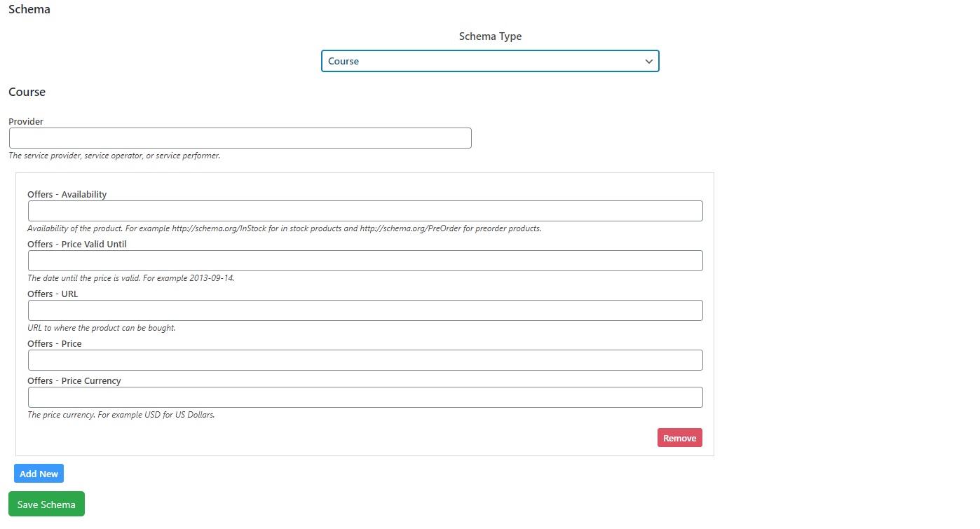Click the Schema Type label

(x=490, y=36)
